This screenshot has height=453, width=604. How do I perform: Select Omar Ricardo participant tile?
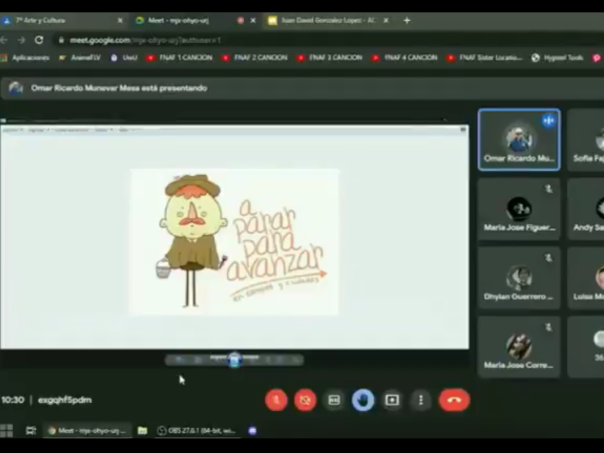[x=518, y=139]
